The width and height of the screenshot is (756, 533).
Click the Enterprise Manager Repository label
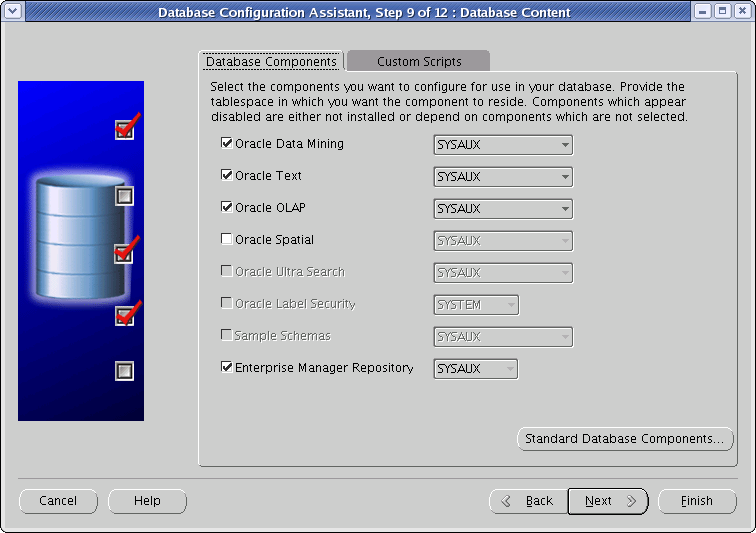coord(324,368)
